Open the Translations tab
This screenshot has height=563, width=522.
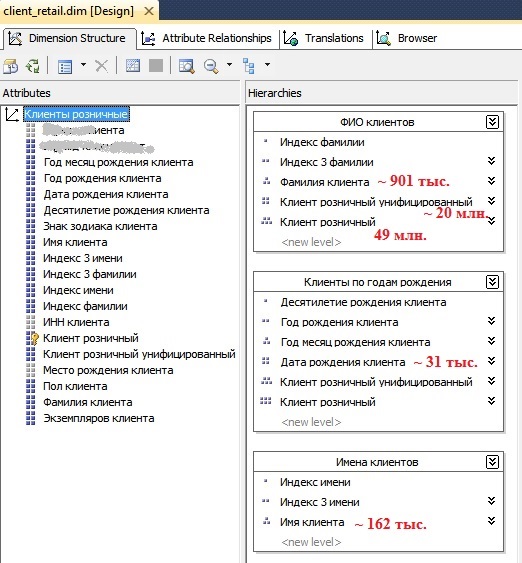(326, 38)
